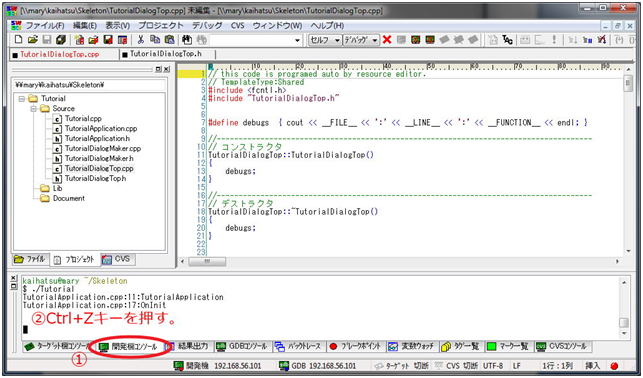Viewport: 643px width, 378px height.
Task: Click the project settings window icon
Action: coord(122,40)
